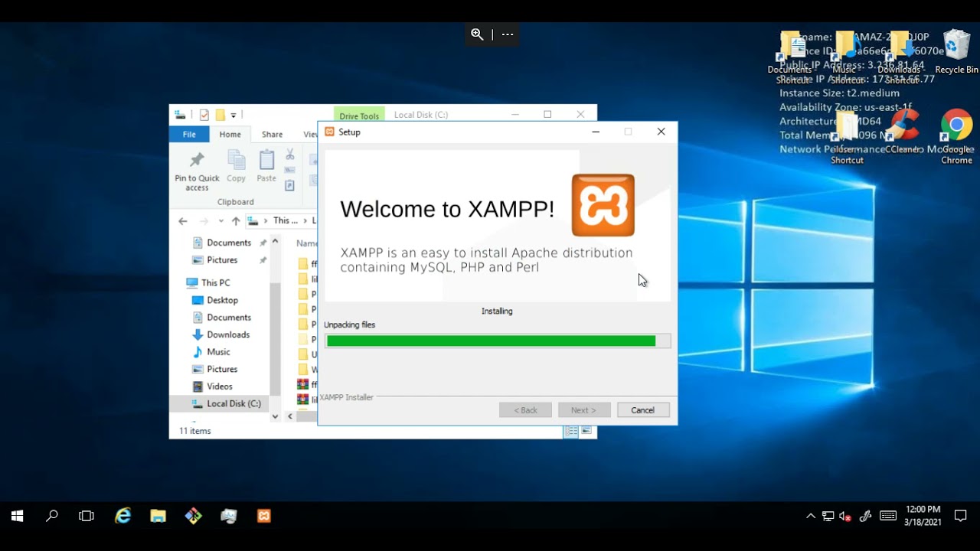The width and height of the screenshot is (980, 551).
Task: Click horizontal scrollbar left arrow in Explorer
Action: point(290,416)
